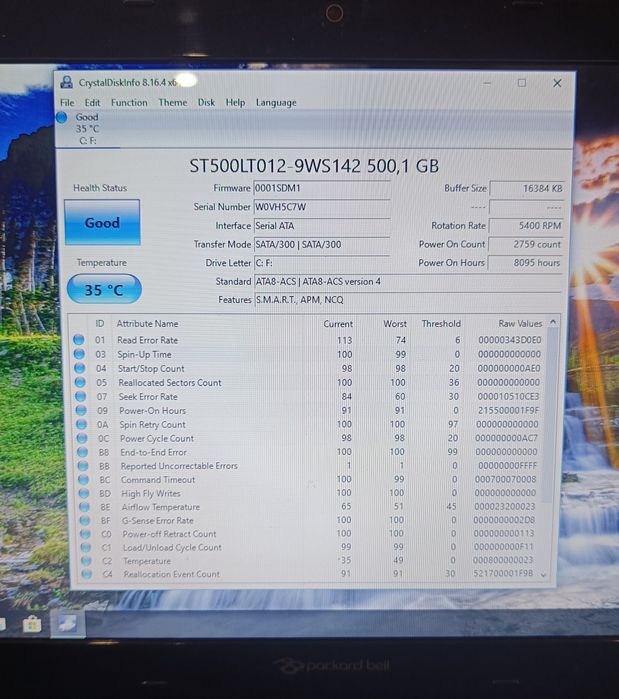The height and width of the screenshot is (699, 619).
Task: Click the Threshold column header
Action: [x=441, y=324]
